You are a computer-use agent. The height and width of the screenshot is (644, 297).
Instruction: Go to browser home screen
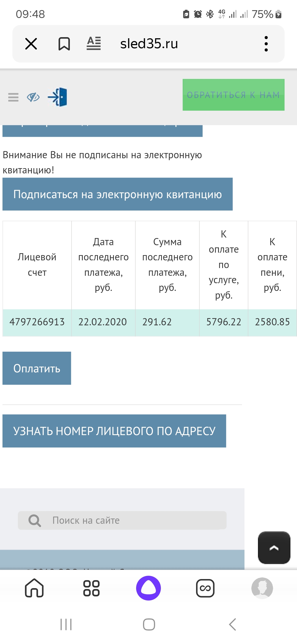coord(34,588)
